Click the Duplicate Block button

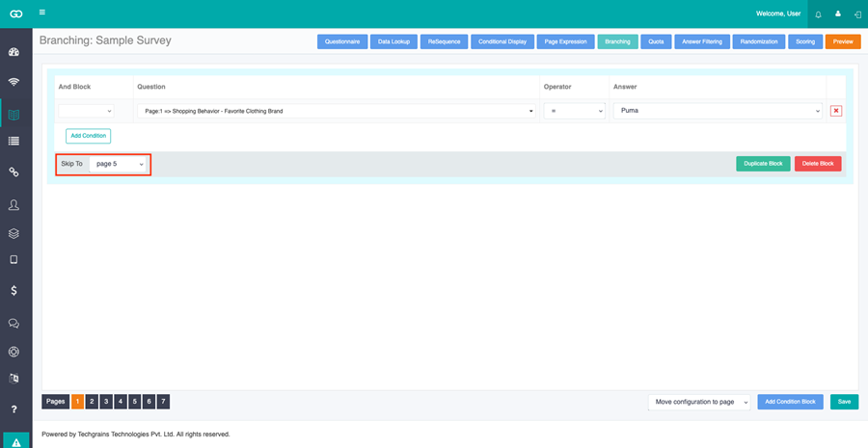pos(763,164)
